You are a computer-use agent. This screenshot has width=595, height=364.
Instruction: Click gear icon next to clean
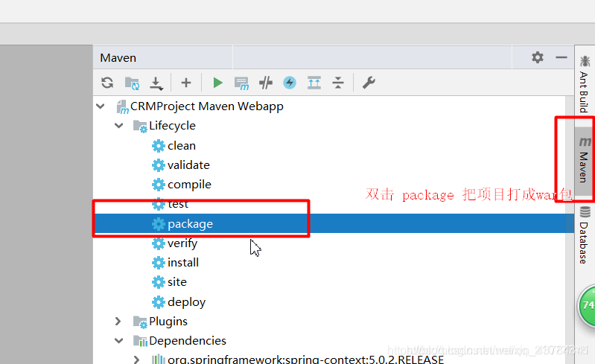tap(158, 146)
